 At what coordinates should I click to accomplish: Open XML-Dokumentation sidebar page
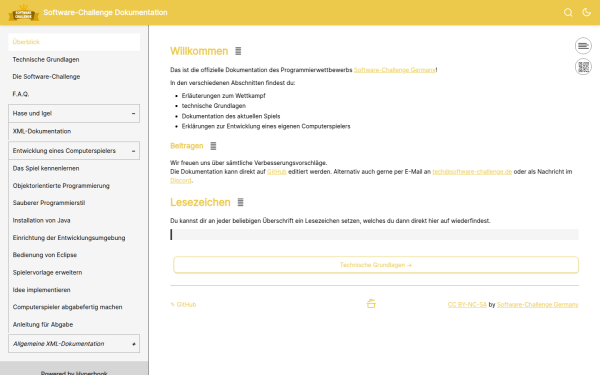click(74, 131)
